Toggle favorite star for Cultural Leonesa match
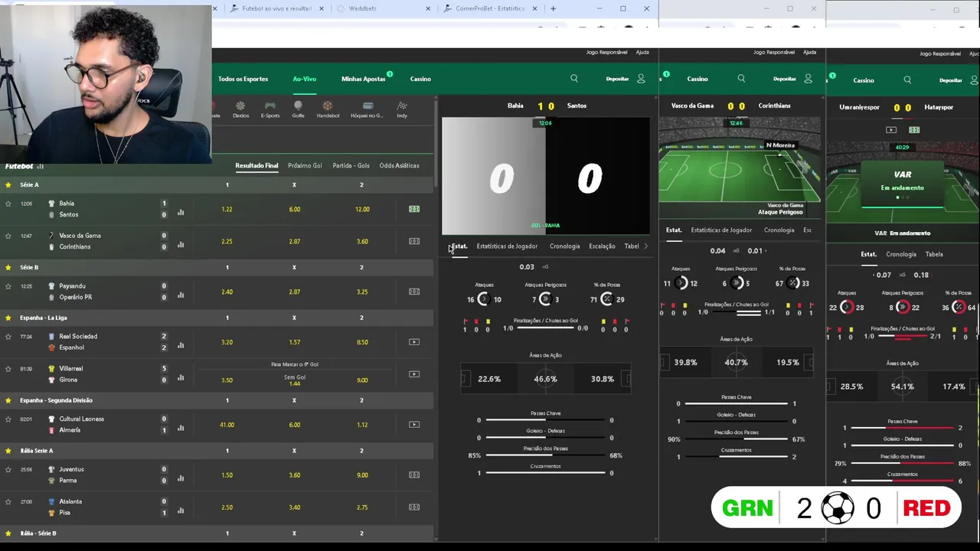This screenshot has width=980, height=551. point(8,419)
